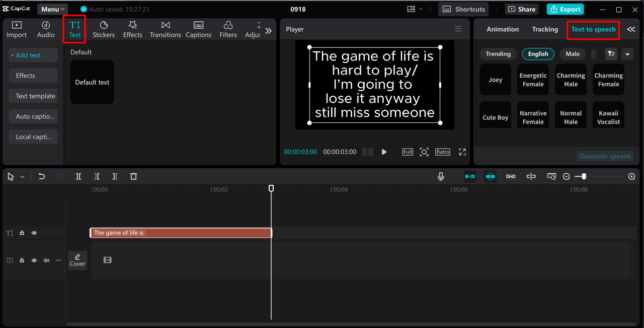Expand more media toolbar tabs arrow

pos(268,31)
